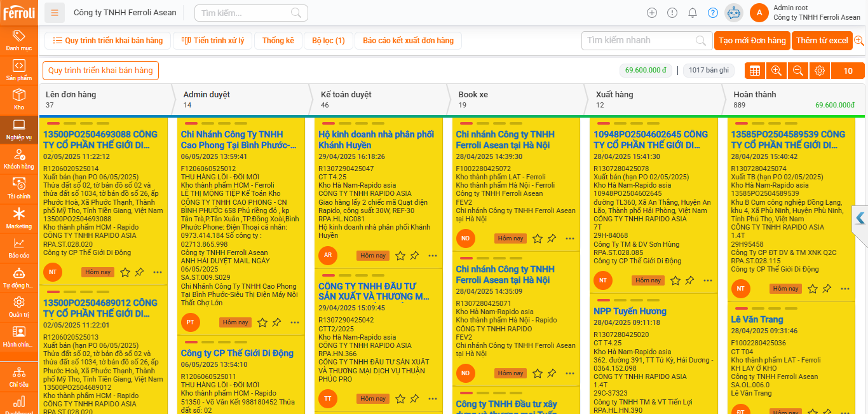This screenshot has width=868, height=414.
Task: Open Marketing section in sidebar
Action: 19,217
